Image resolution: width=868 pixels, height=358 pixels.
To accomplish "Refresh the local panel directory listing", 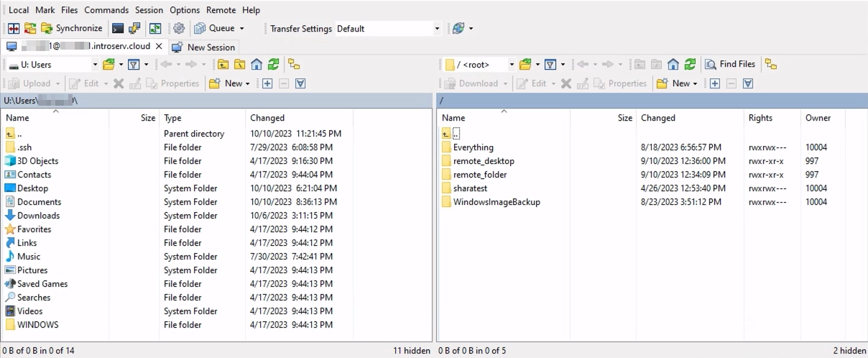I will pyautogui.click(x=273, y=65).
